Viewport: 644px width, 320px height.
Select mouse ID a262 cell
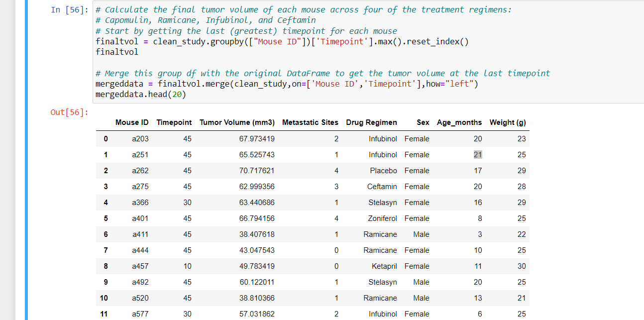(140, 171)
